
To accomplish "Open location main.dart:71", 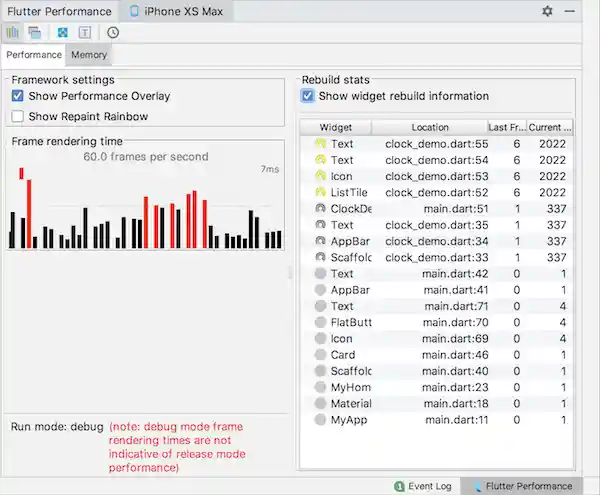I will 456,306.
